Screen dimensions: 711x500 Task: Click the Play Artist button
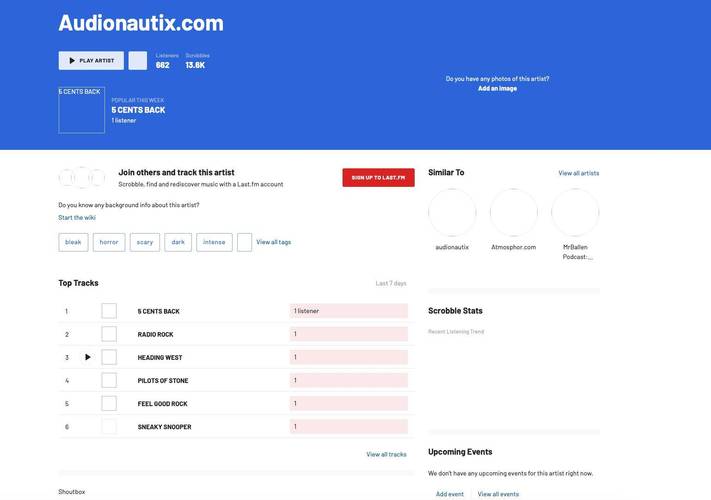91,60
